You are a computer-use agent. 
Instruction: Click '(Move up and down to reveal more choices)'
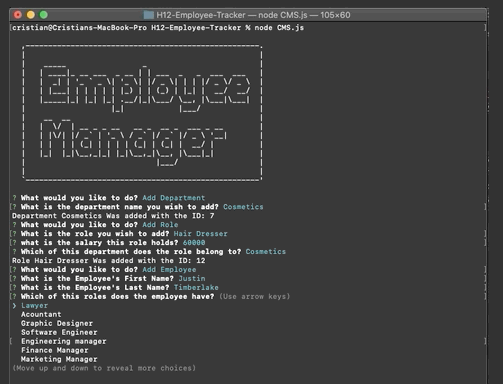[x=104, y=368]
